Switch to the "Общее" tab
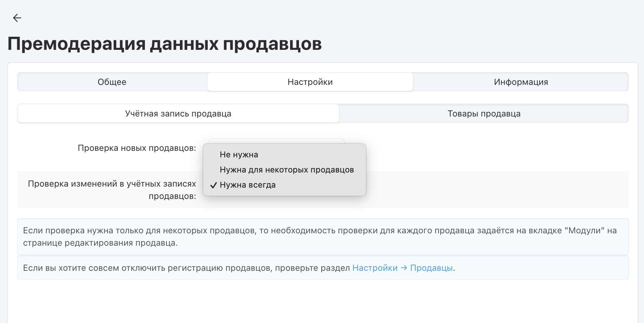 112,82
